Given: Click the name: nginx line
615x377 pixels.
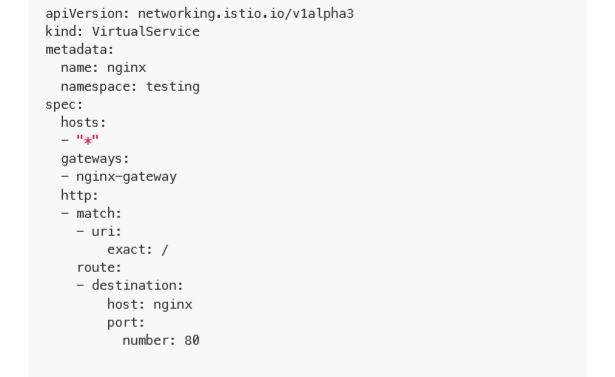Looking at the screenshot, I should [x=103, y=67].
